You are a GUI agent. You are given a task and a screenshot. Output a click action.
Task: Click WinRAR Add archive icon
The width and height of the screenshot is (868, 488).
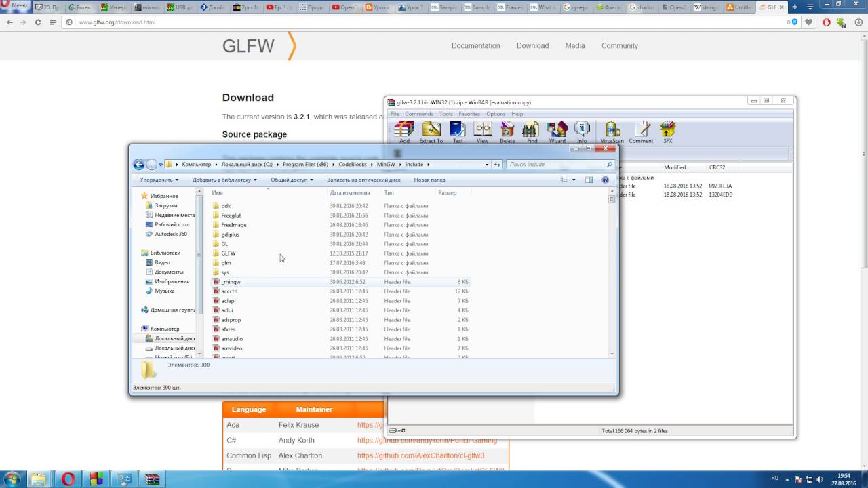[405, 131]
